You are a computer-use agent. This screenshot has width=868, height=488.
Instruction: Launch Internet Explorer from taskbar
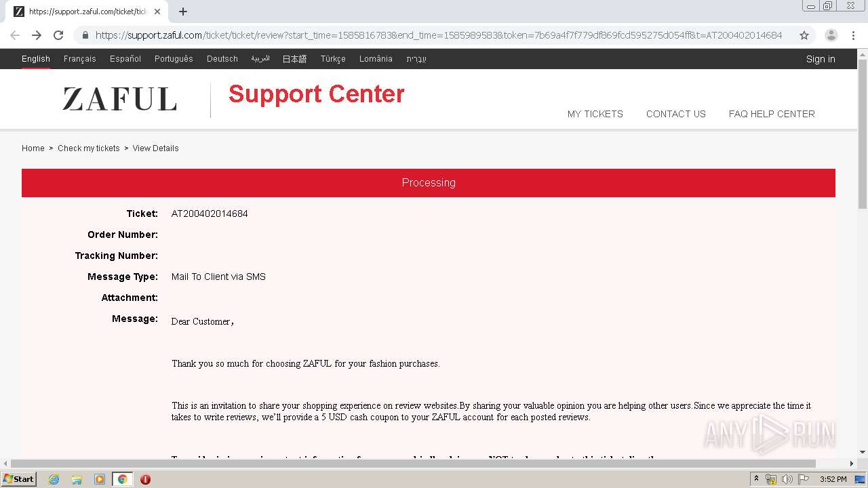pyautogui.click(x=54, y=479)
